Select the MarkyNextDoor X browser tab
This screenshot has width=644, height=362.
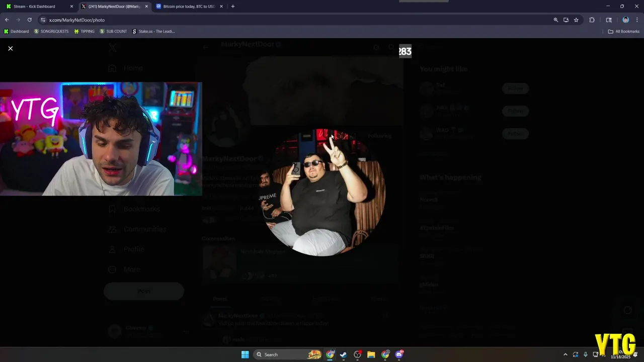coord(114,7)
